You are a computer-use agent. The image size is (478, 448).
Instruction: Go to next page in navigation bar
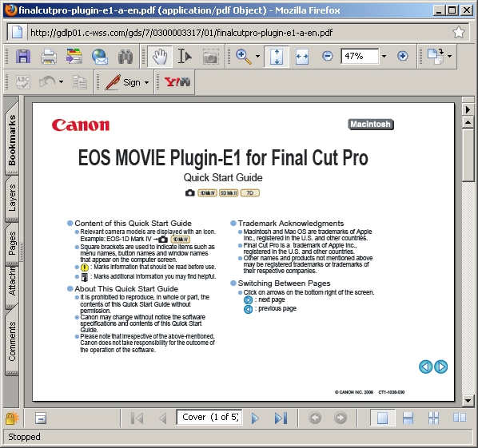click(255, 418)
